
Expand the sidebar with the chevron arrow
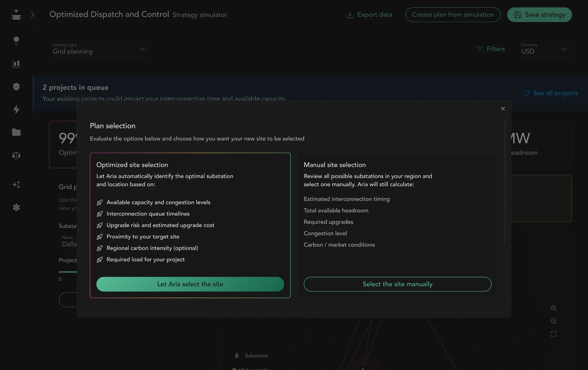(x=33, y=15)
